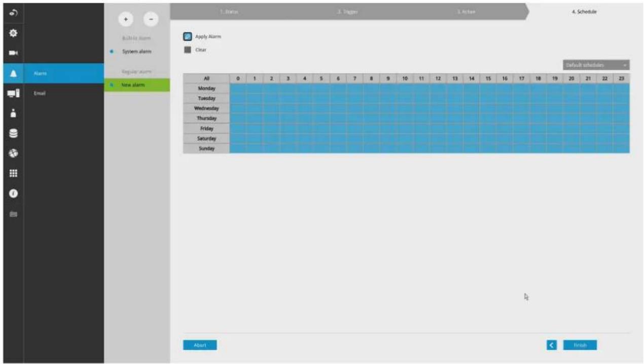644x364 pixels.
Task: Click the All schedule header cell
Action: point(206,78)
